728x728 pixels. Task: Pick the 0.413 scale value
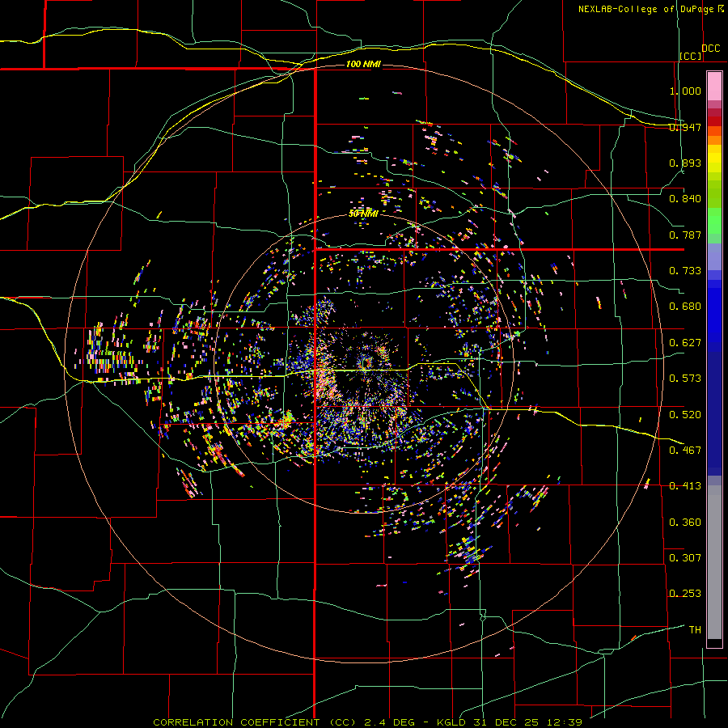(x=685, y=486)
